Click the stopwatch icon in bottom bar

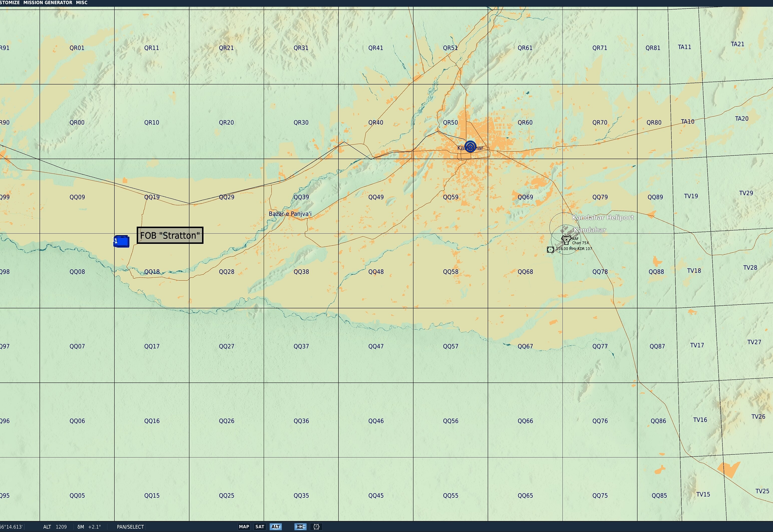pyautogui.click(x=316, y=527)
